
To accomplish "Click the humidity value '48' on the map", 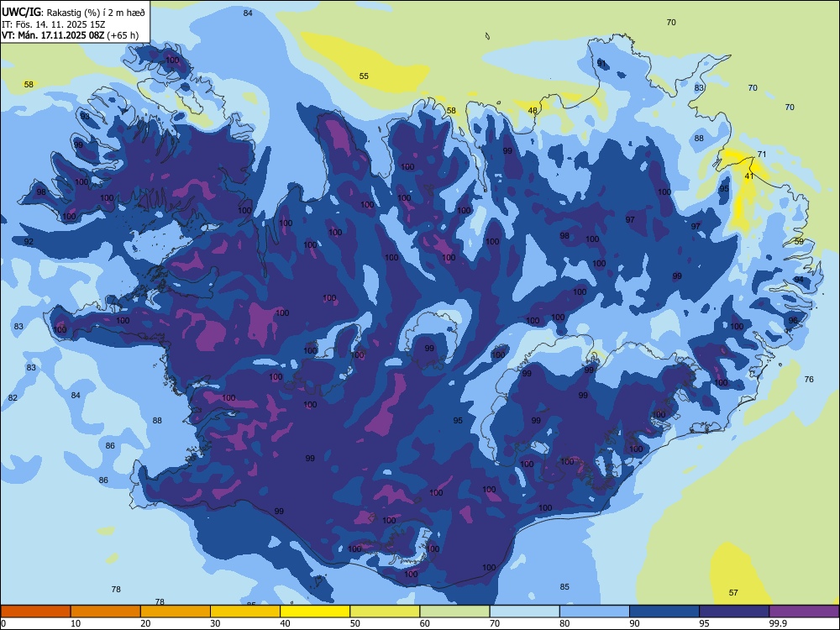I will point(533,110).
